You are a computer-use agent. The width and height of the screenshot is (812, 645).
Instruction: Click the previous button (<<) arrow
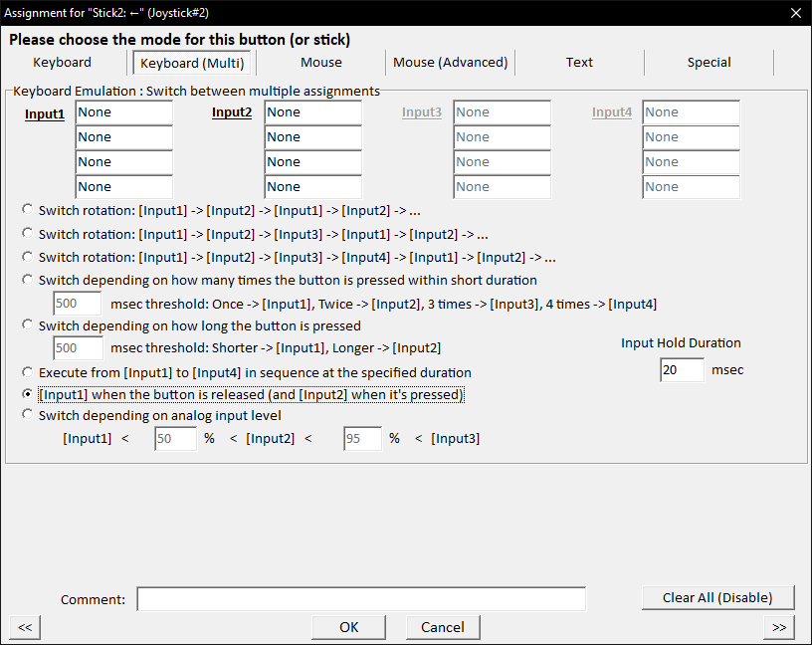coord(24,627)
